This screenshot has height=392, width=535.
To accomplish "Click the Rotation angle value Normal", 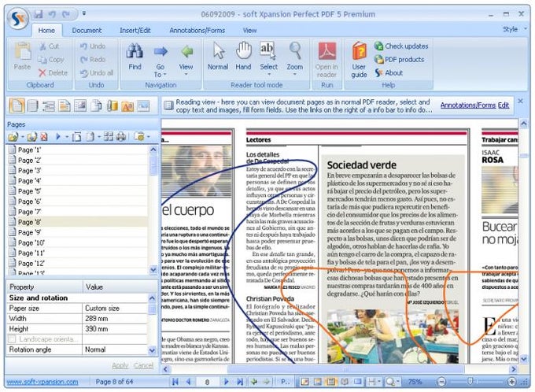I will (115, 349).
